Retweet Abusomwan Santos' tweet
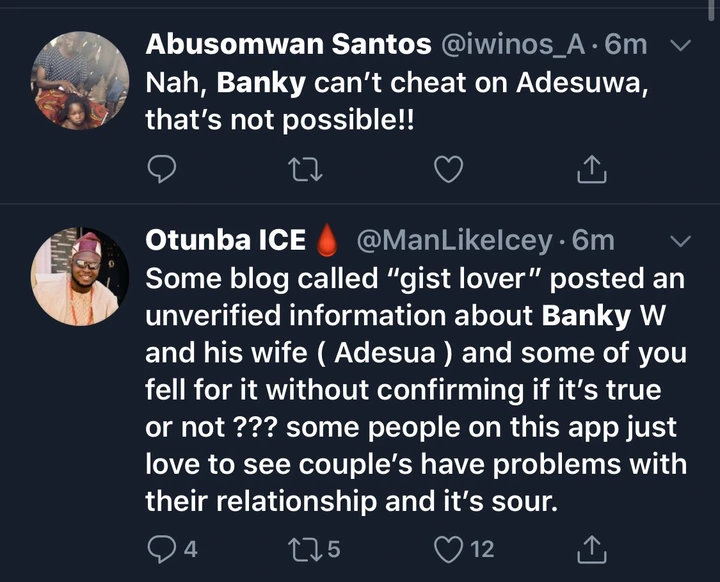Screen dimensions: 720x582 pos(302,171)
